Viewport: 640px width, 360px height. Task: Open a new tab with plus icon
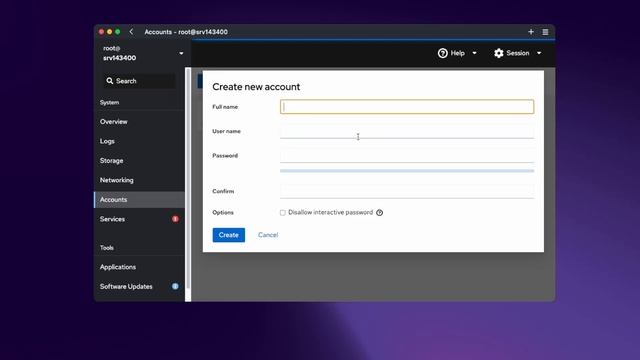[531, 31]
